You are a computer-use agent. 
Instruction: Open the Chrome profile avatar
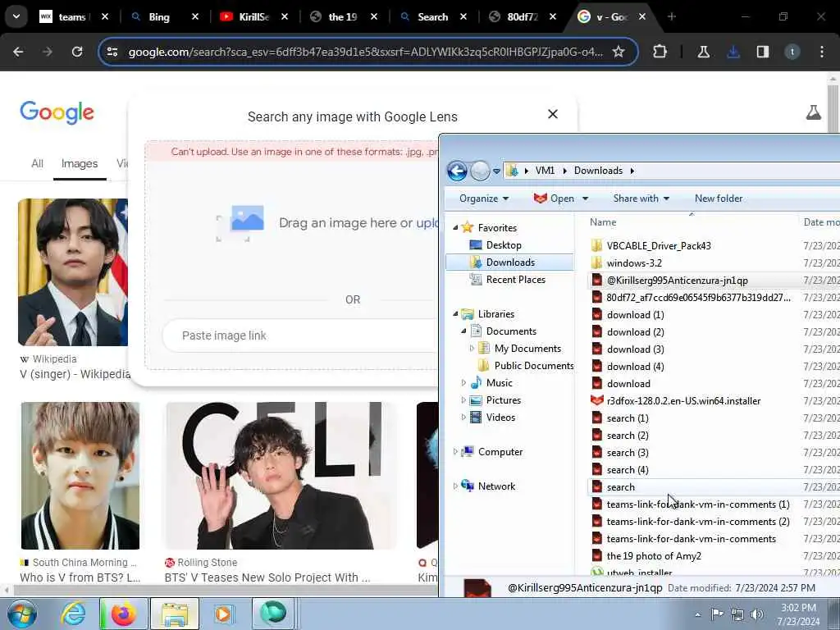point(792,52)
